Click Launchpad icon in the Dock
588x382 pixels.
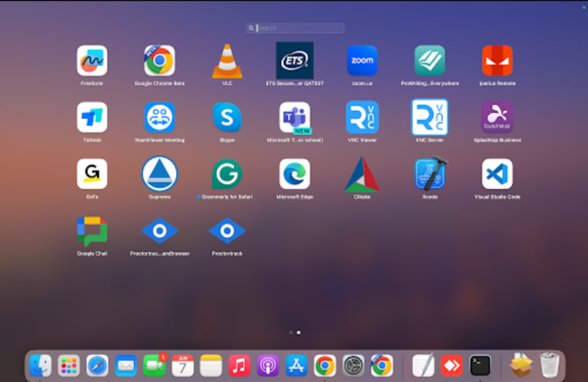click(69, 365)
